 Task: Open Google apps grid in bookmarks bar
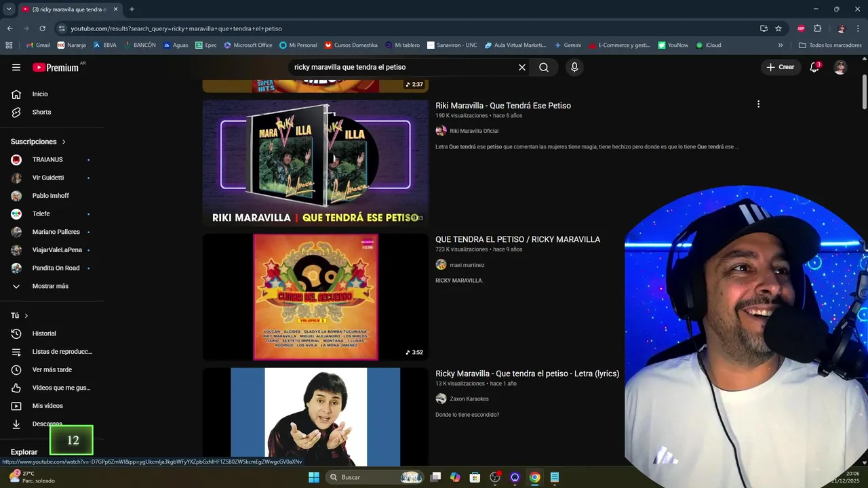[9, 45]
